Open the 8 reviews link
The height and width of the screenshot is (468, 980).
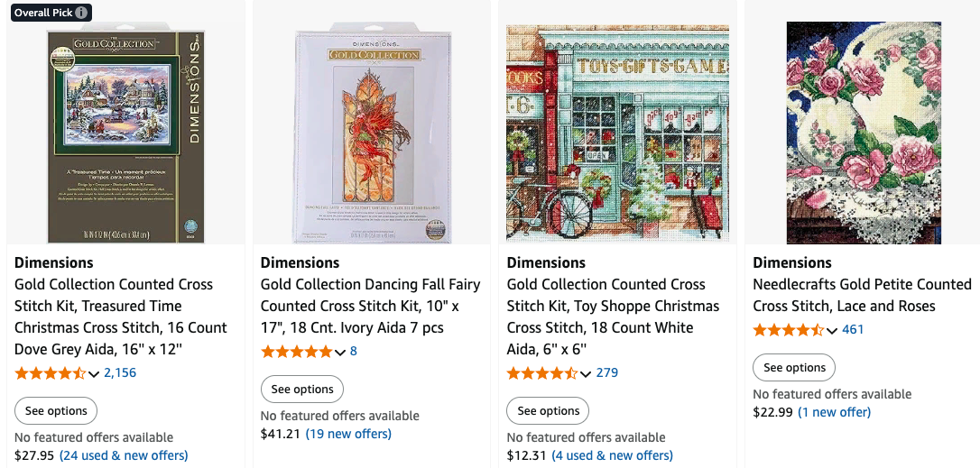[x=354, y=351]
